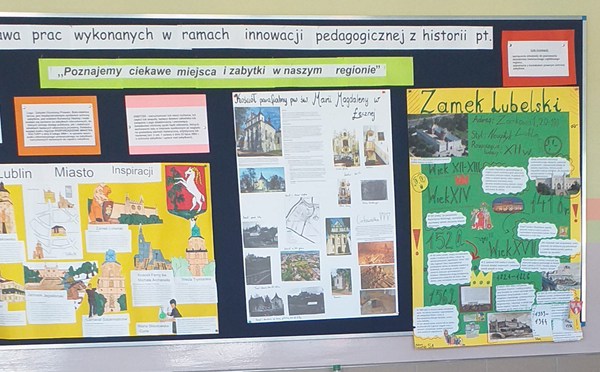This screenshot has width=600, height=372.
Task: Open the golden altar photo on the church poster
Action: 346,147
